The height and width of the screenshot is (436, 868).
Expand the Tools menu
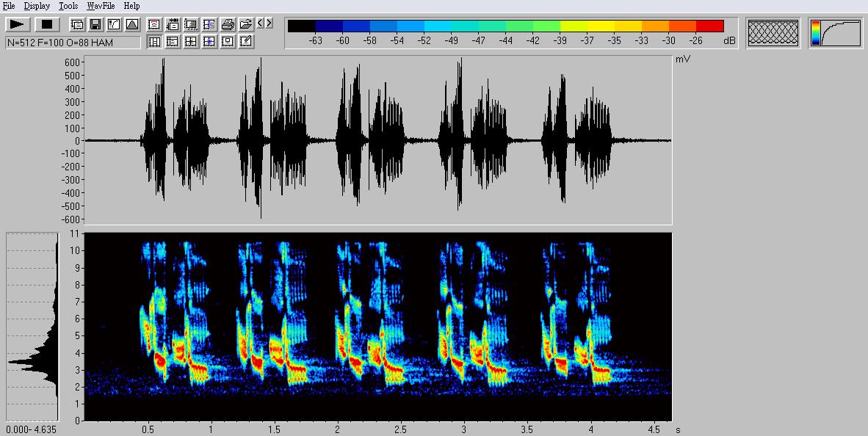pos(68,6)
